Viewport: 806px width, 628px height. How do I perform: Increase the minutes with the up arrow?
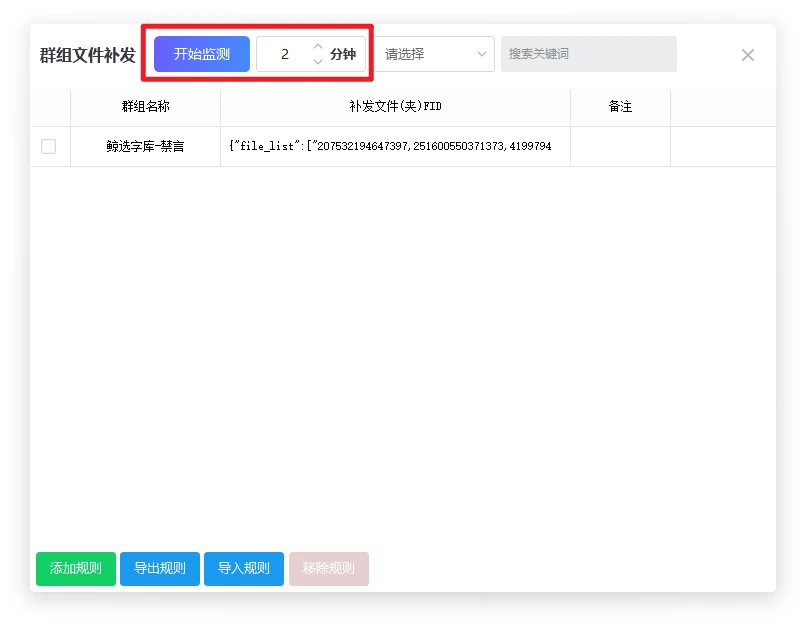pyautogui.click(x=318, y=47)
